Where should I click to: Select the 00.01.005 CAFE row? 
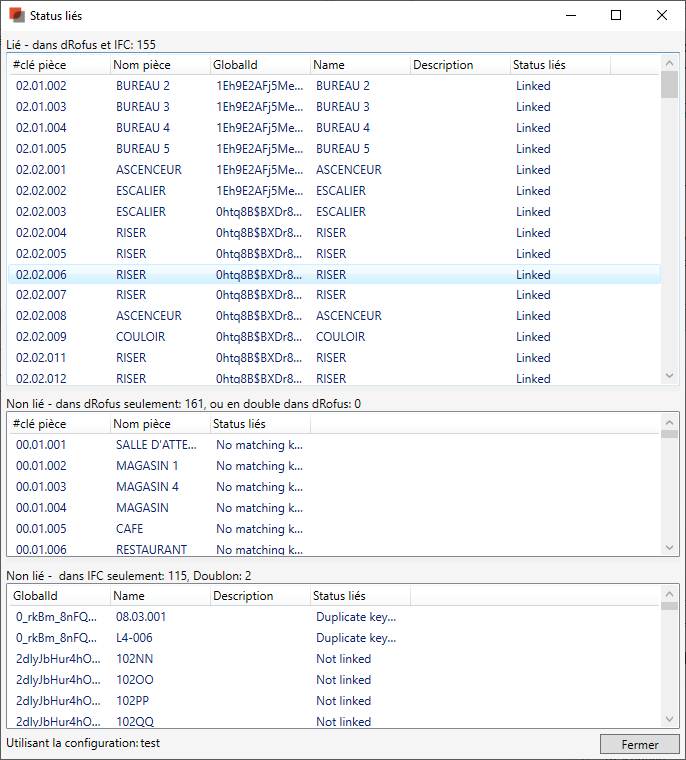pyautogui.click(x=160, y=529)
